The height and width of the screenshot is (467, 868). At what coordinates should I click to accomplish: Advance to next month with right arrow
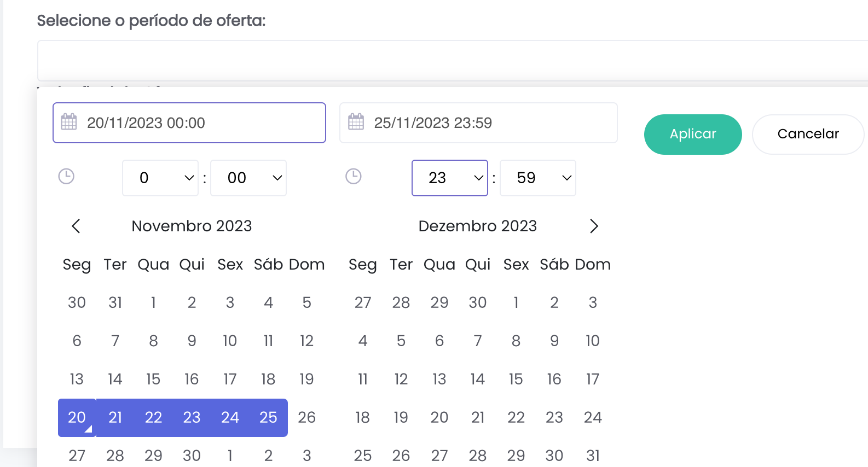point(594,226)
